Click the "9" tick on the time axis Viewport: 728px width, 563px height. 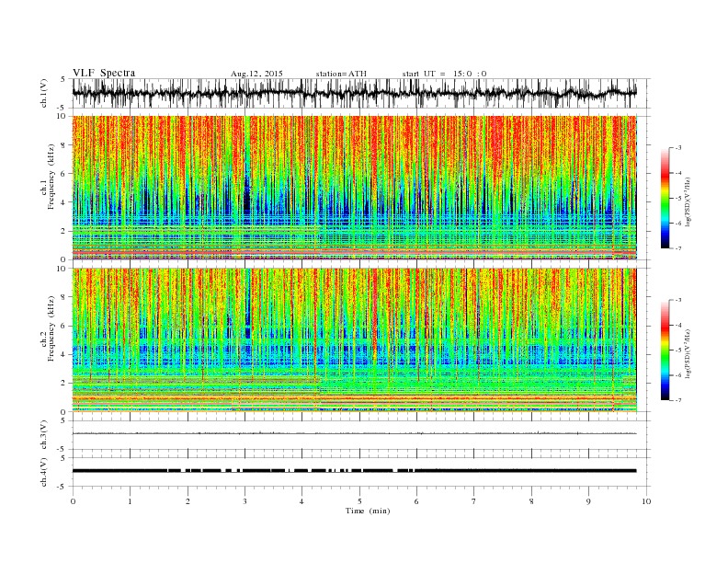(588, 501)
